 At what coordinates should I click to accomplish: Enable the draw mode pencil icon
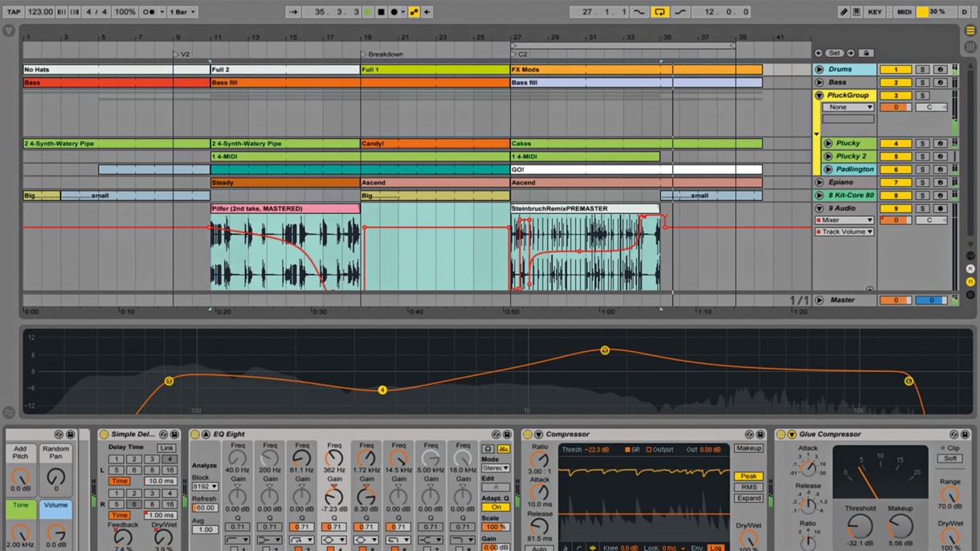pyautogui.click(x=843, y=12)
